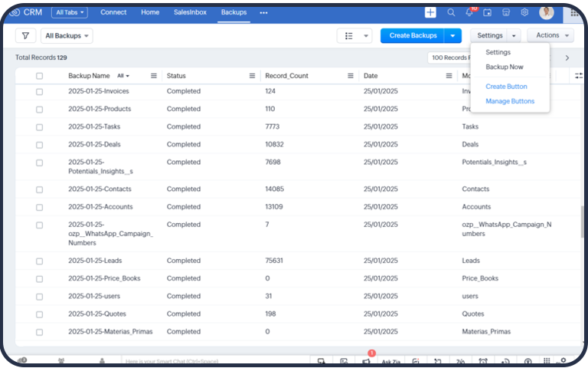Click the quick create plus icon
Viewport: 588px width, 368px height.
(430, 12)
